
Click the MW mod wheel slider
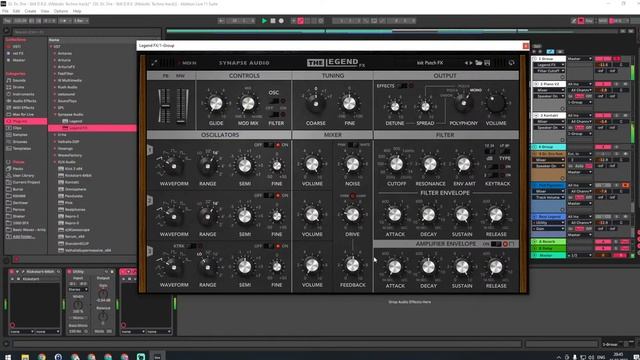pyautogui.click(x=181, y=106)
